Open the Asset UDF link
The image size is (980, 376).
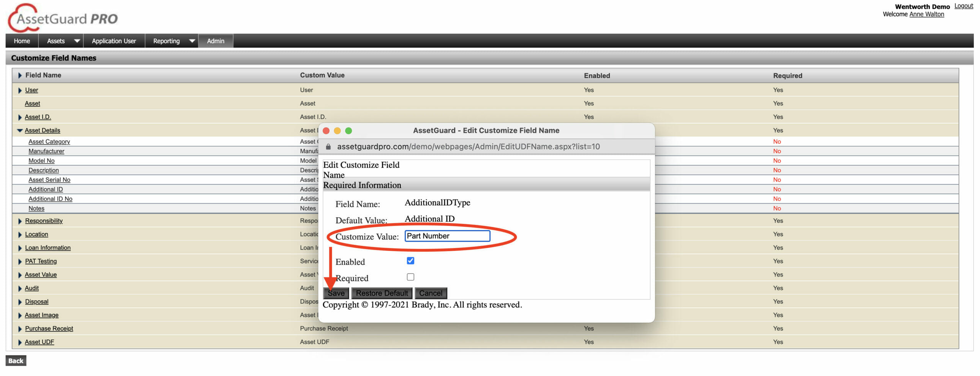[x=39, y=342]
